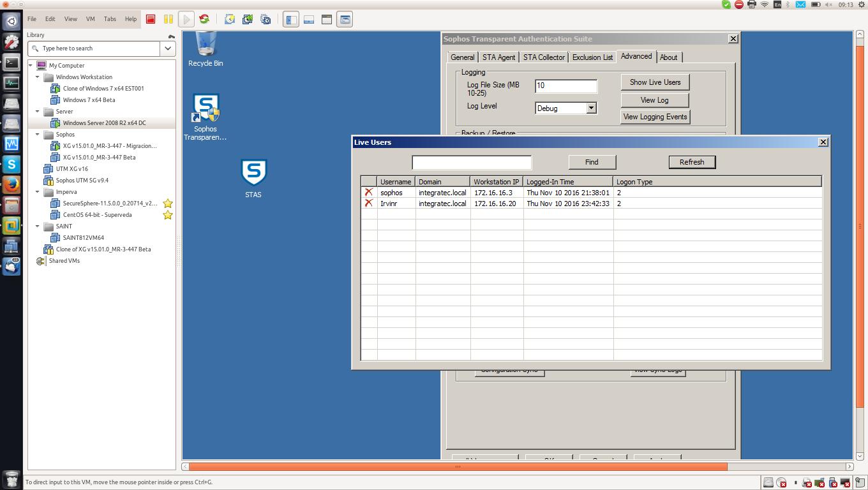
Task: Select the STAS desktop icon
Action: coord(253,179)
